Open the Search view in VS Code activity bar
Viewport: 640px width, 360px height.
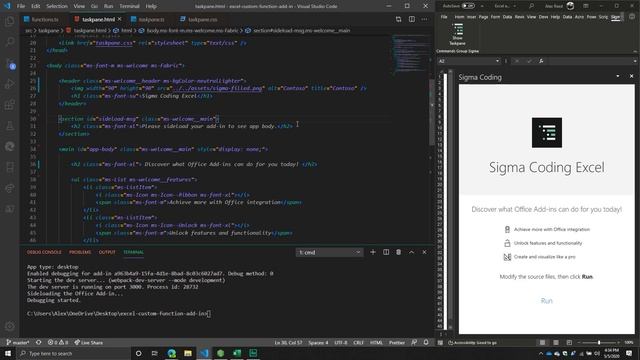(x=10, y=42)
